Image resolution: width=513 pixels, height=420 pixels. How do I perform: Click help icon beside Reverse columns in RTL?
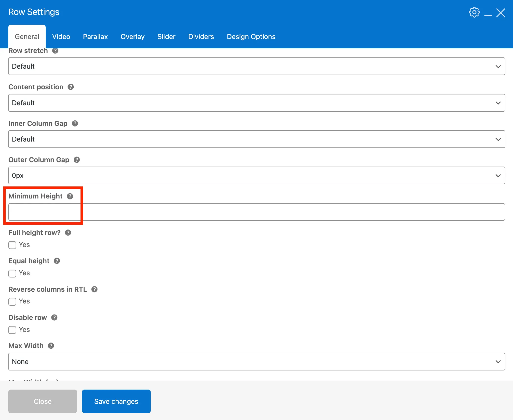click(x=94, y=289)
